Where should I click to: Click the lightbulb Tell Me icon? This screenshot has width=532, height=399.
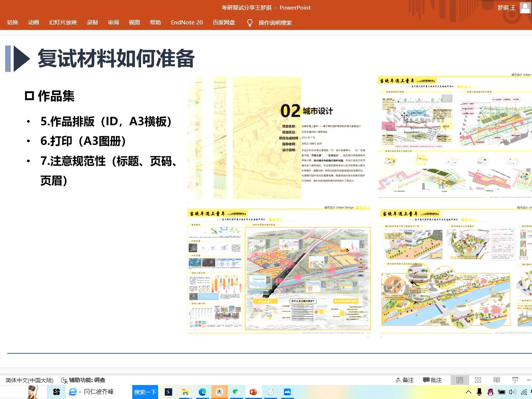(250, 23)
